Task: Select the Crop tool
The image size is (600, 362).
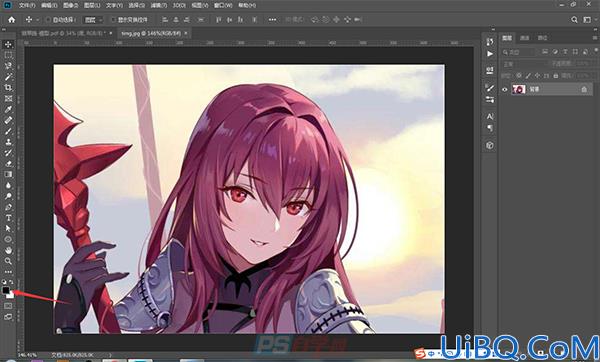Action: click(8, 88)
